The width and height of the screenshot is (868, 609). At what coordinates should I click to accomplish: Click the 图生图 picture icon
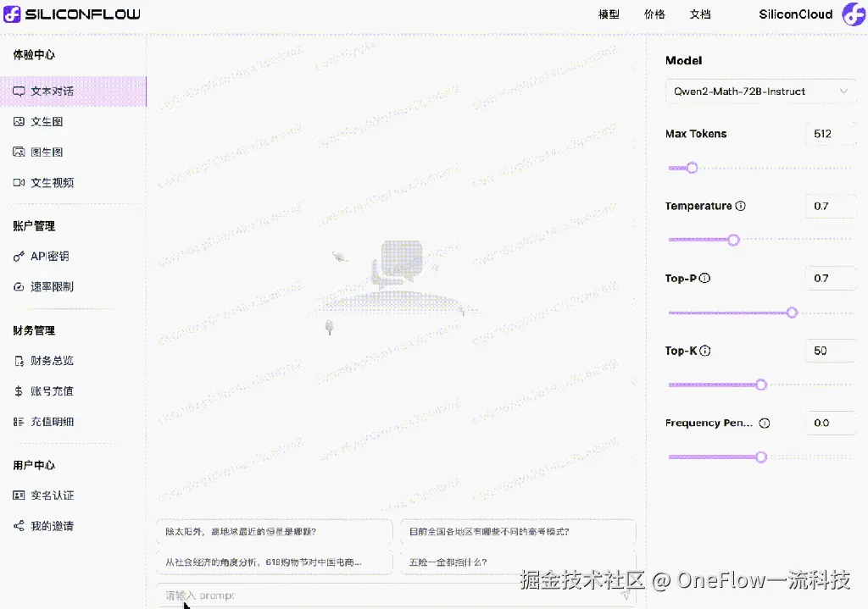click(19, 152)
